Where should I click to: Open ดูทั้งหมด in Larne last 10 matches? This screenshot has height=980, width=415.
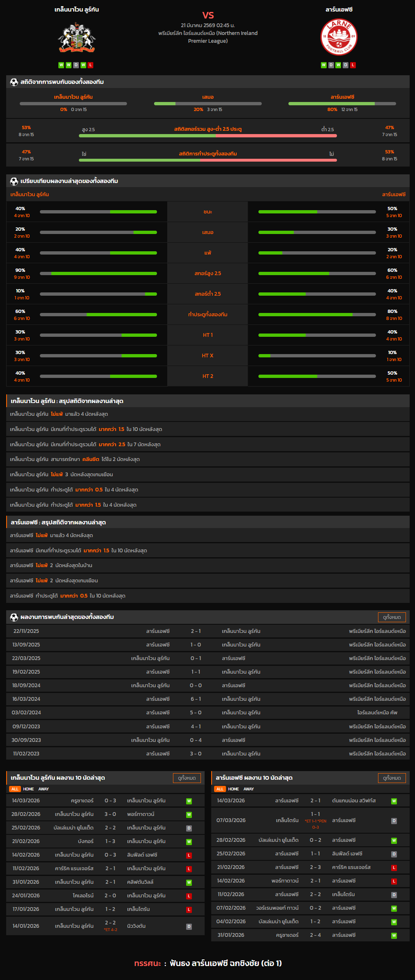[x=392, y=778]
